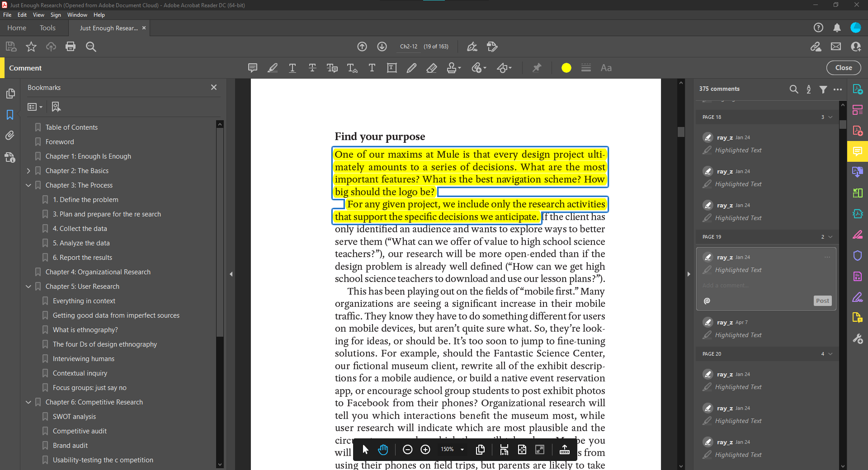The width and height of the screenshot is (868, 470).
Task: Go to next page arrow
Action: (x=382, y=47)
